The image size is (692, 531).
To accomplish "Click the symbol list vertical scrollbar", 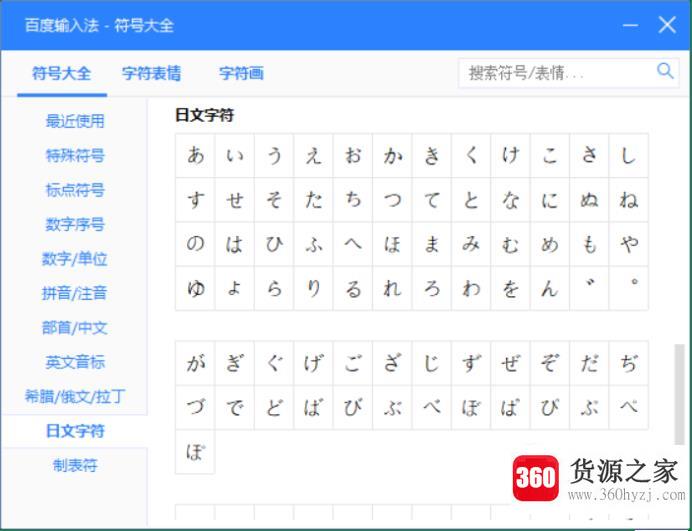I will click(x=680, y=394).
